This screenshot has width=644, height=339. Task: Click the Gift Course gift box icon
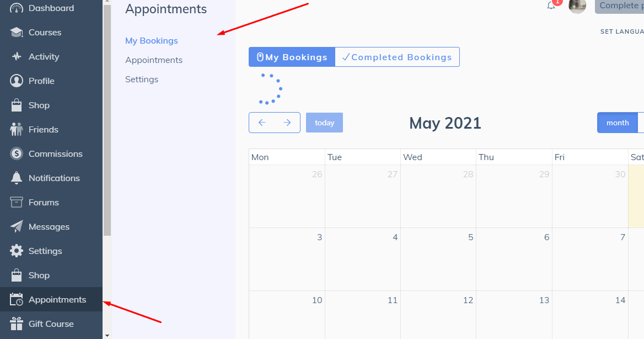[x=17, y=324]
